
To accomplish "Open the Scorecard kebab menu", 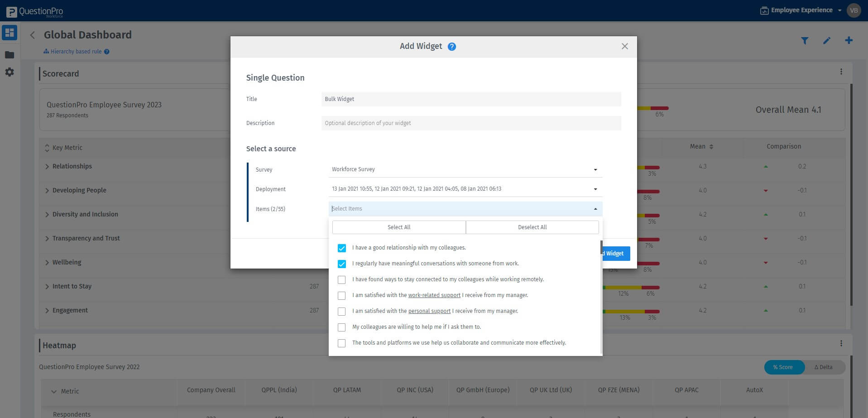I will [x=841, y=71].
